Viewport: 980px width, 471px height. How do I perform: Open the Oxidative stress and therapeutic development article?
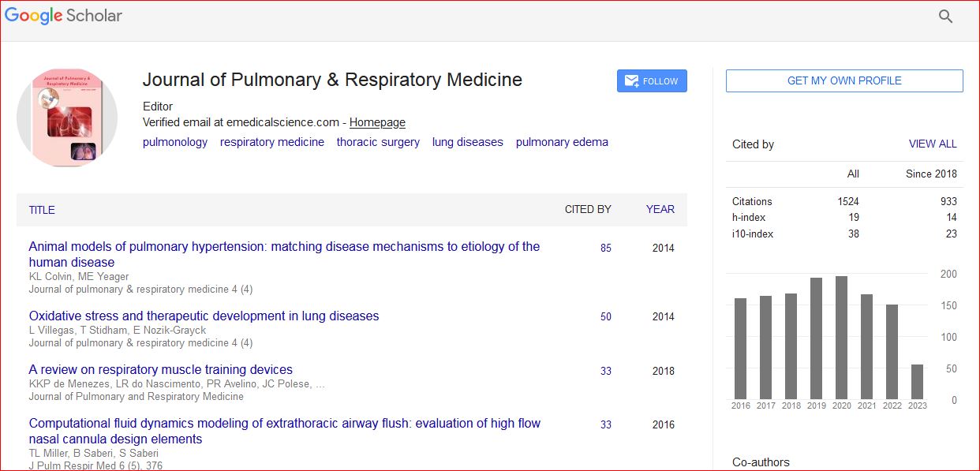click(204, 316)
